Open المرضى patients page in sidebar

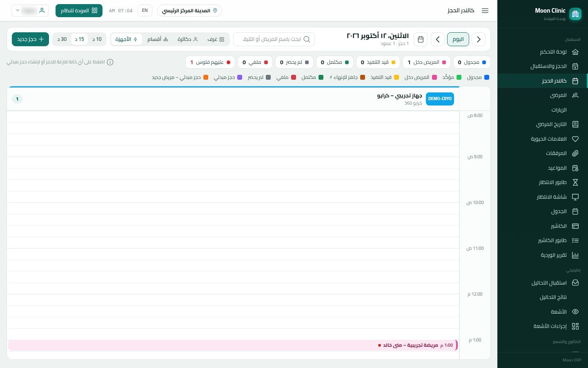[542, 95]
